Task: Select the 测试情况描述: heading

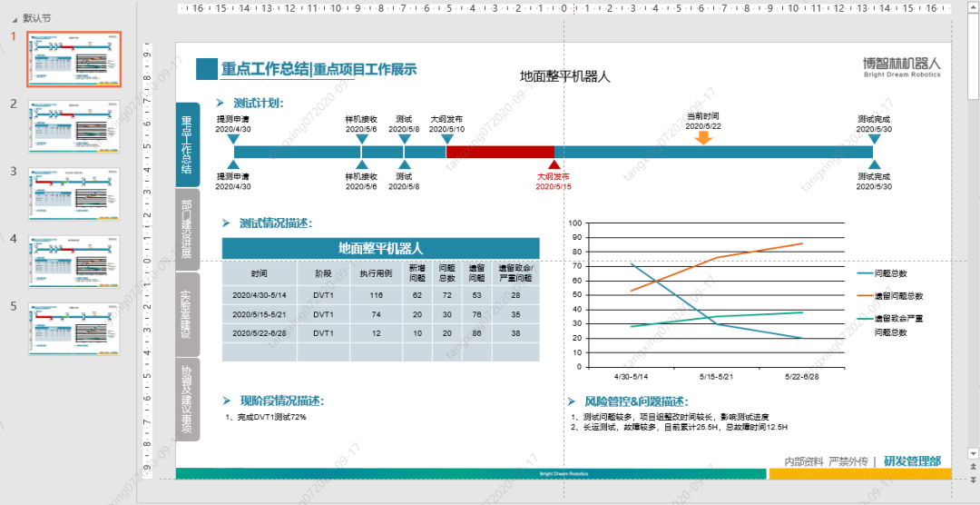Action: tap(276, 223)
